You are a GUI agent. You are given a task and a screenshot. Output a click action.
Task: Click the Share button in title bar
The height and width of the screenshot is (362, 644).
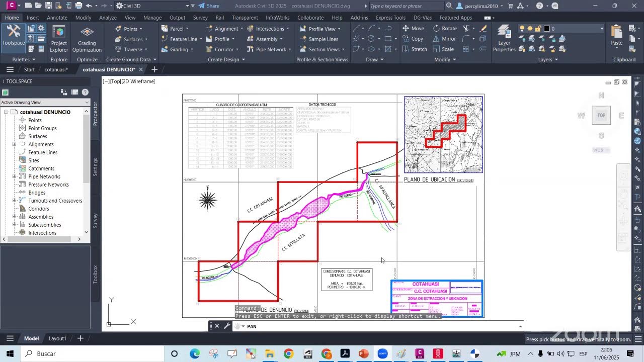tap(209, 6)
